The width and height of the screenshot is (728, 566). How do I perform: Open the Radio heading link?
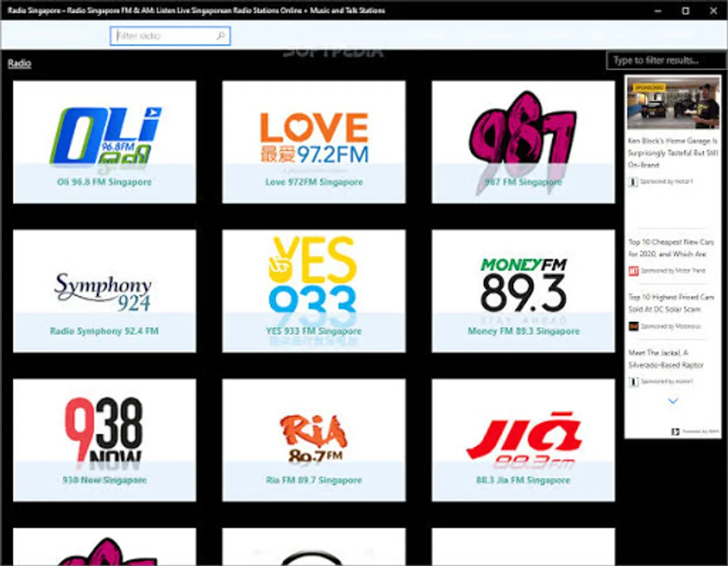(19, 63)
